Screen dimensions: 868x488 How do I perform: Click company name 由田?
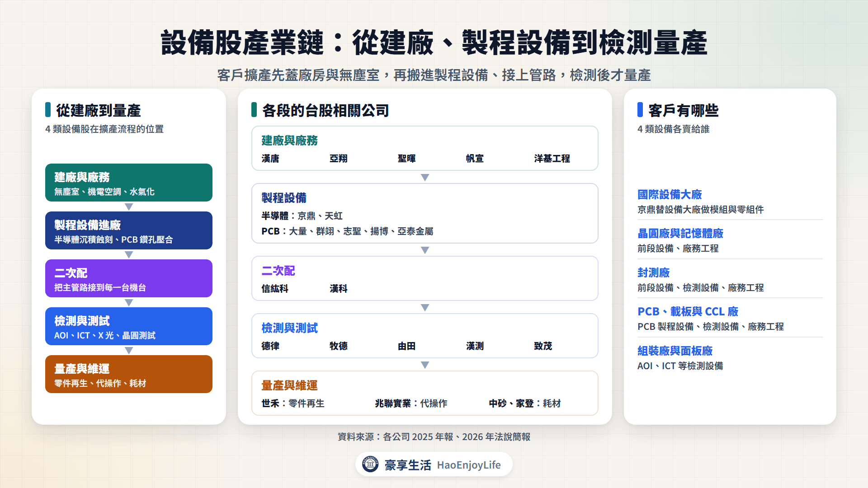tap(407, 346)
